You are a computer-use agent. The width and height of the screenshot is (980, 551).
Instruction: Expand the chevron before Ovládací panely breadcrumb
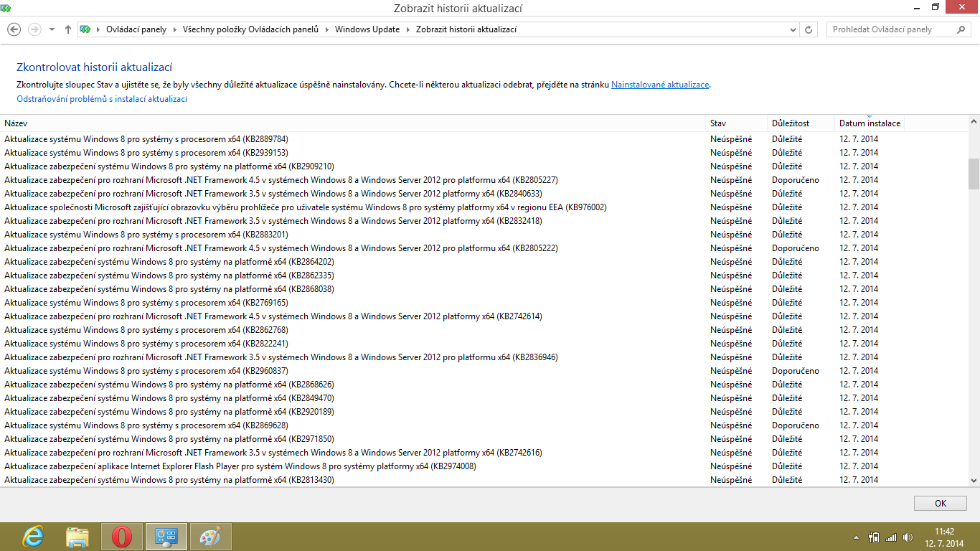(98, 30)
